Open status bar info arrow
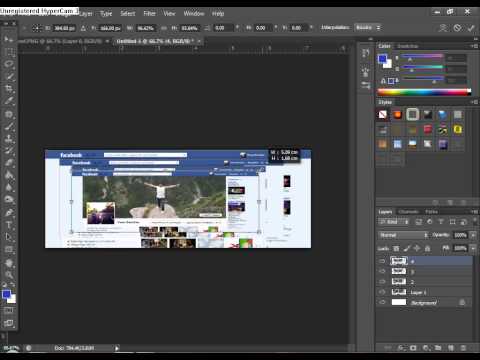The width and height of the screenshot is (480, 360). point(117,348)
